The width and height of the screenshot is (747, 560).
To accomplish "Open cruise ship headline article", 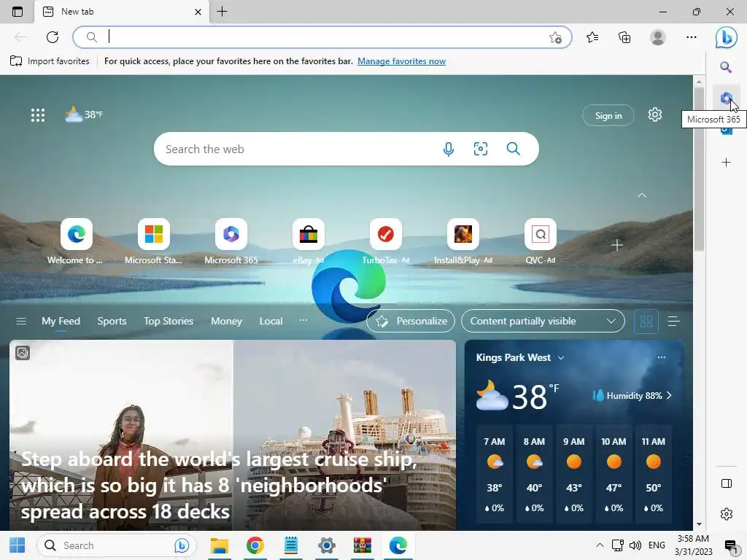I will click(219, 486).
